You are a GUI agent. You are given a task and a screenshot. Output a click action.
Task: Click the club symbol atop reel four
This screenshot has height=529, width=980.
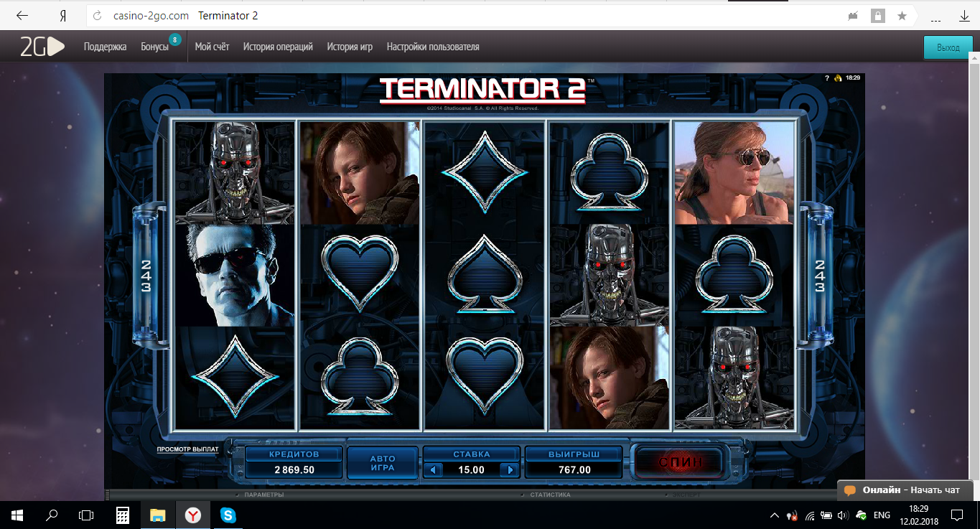click(610, 173)
